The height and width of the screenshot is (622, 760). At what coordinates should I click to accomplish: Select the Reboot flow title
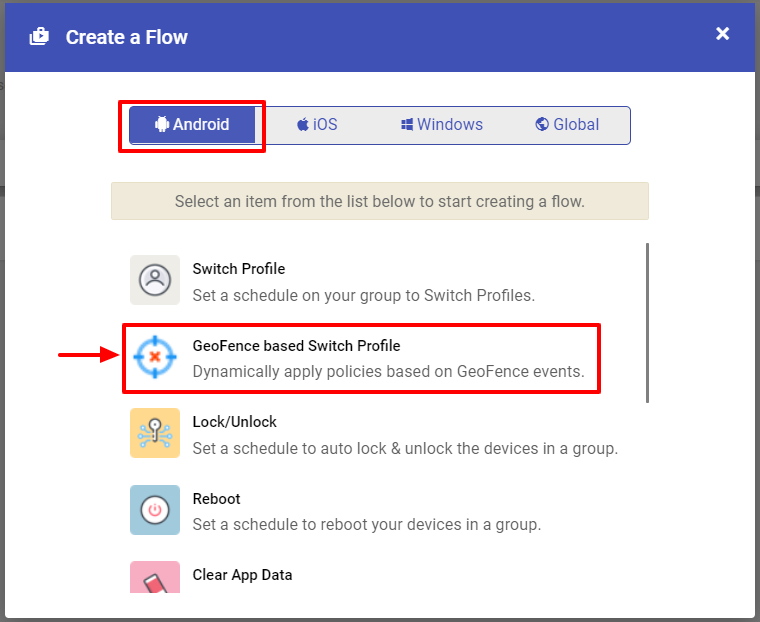(x=216, y=499)
